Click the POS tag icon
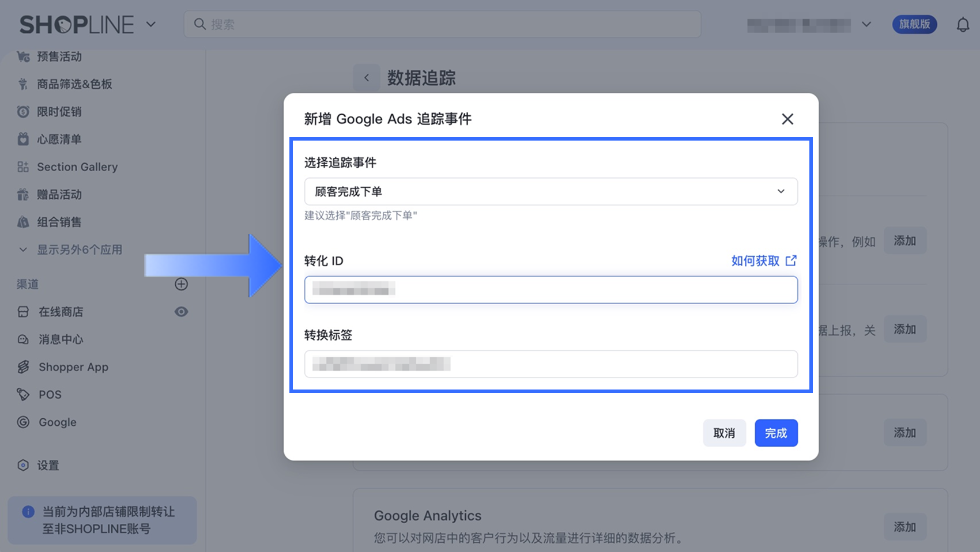This screenshot has width=980, height=552. point(23,395)
